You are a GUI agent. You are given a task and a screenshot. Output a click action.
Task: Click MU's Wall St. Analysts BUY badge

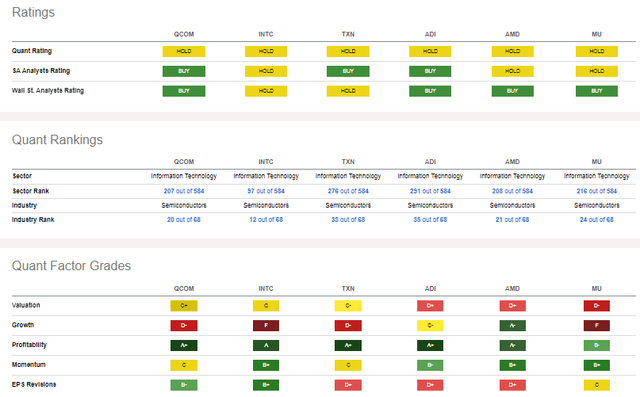(x=597, y=91)
